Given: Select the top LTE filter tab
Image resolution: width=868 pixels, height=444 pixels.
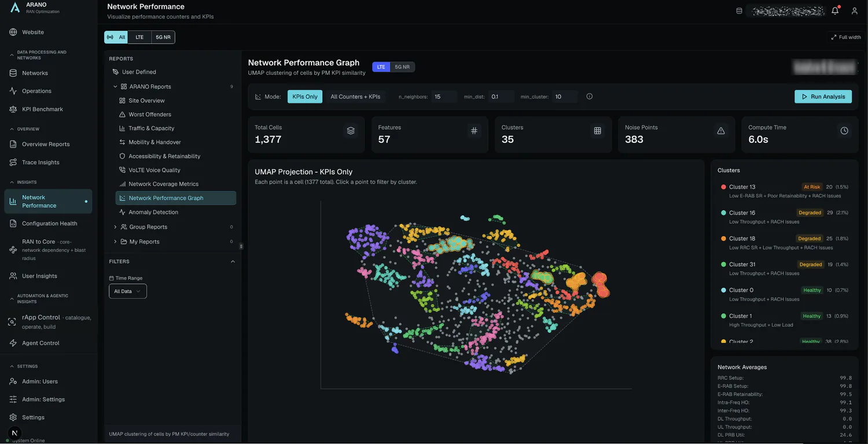Looking at the screenshot, I should click(139, 37).
